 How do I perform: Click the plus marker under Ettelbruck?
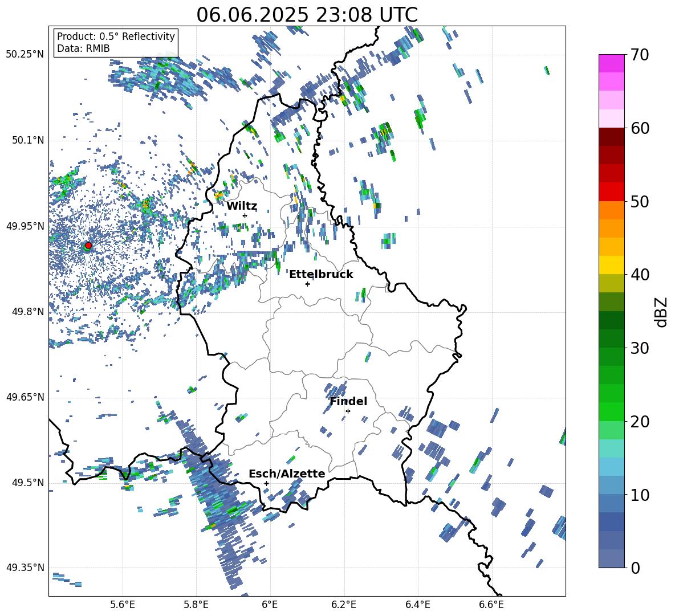[x=307, y=284]
